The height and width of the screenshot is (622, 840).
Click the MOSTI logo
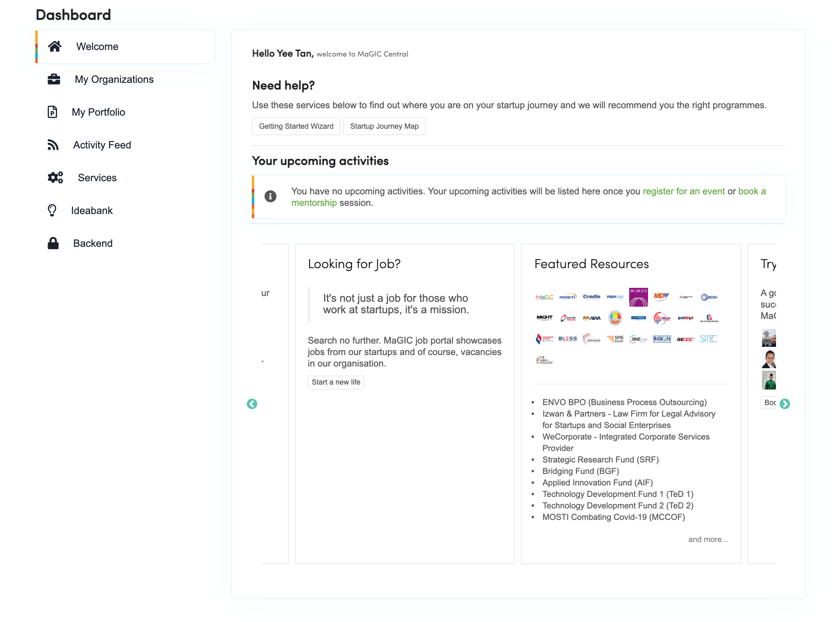568,297
